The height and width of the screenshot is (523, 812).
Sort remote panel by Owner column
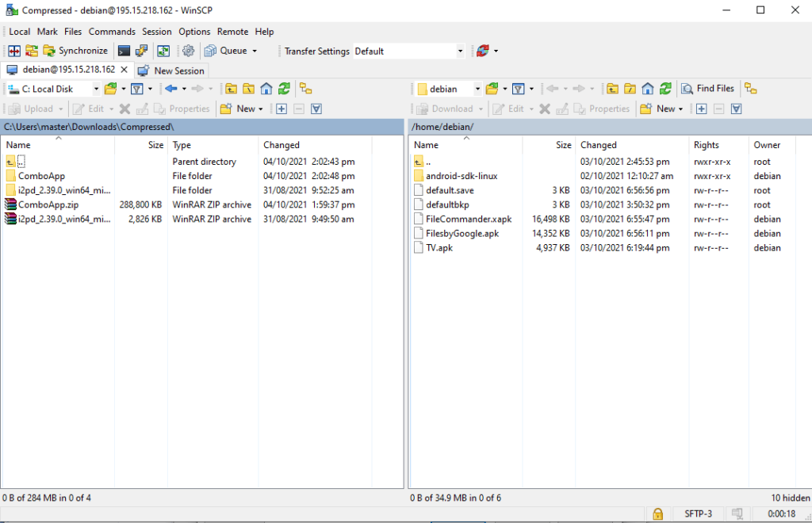772,145
